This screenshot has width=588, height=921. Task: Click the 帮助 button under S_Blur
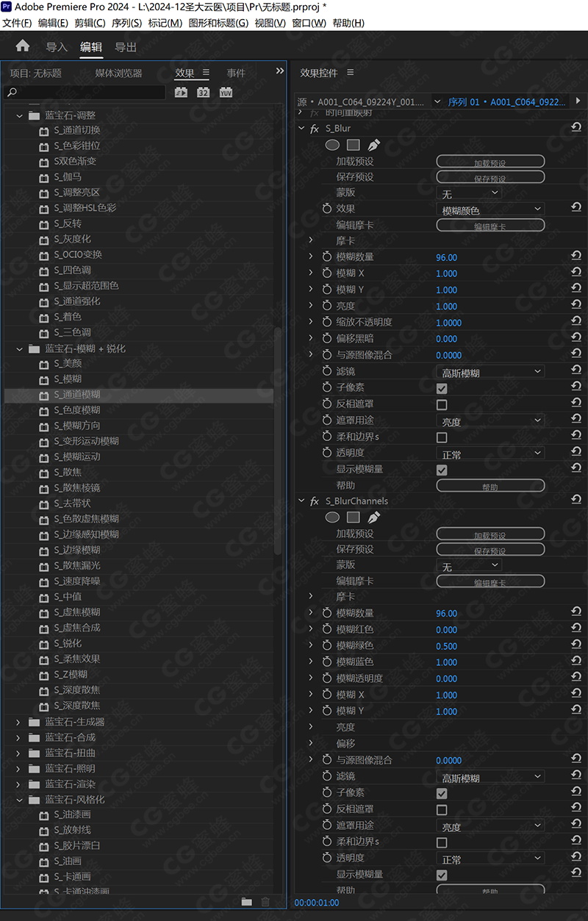[x=490, y=486]
